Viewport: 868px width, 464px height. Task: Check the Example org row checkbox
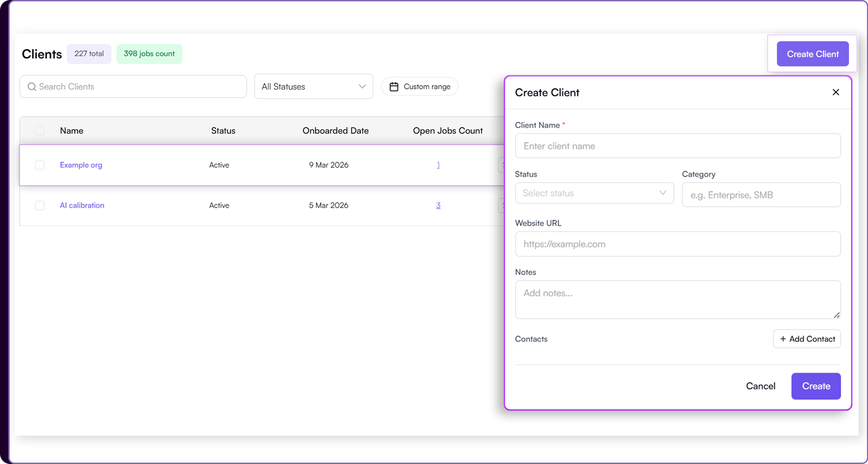pyautogui.click(x=40, y=165)
